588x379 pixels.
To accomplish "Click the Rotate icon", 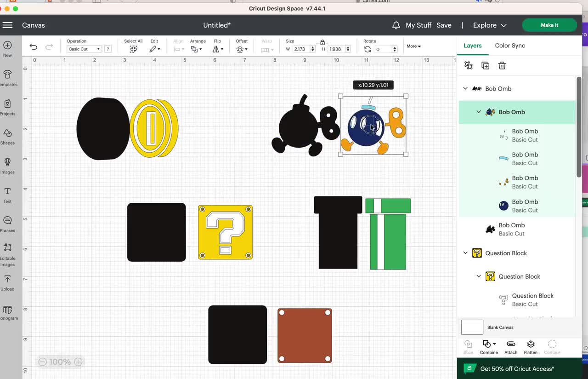I will tap(367, 49).
